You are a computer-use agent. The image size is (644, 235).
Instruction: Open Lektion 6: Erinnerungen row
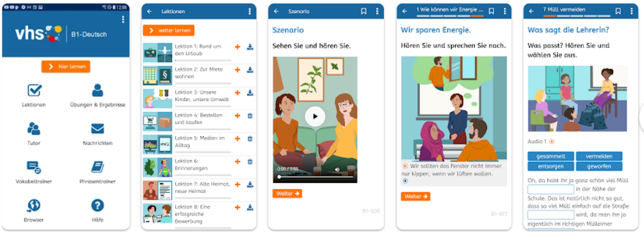[x=199, y=167]
